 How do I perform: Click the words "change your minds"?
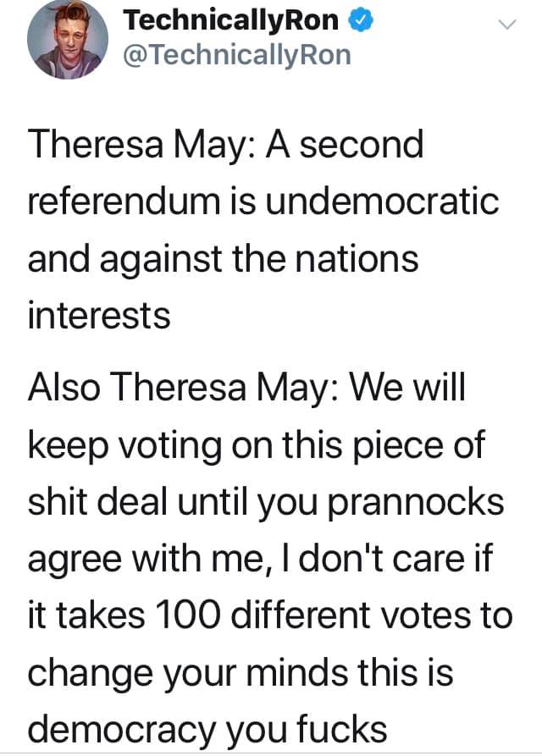[x=185, y=671]
